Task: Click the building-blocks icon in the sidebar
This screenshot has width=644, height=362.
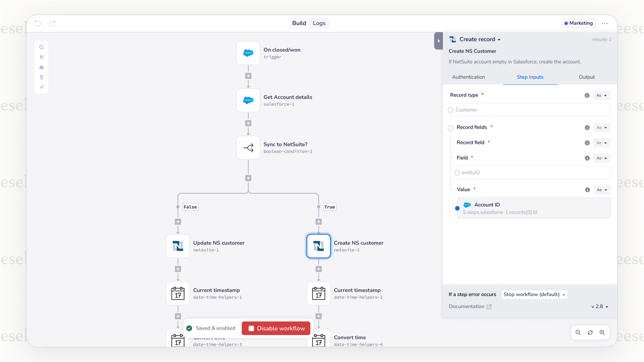Action: coord(41,67)
